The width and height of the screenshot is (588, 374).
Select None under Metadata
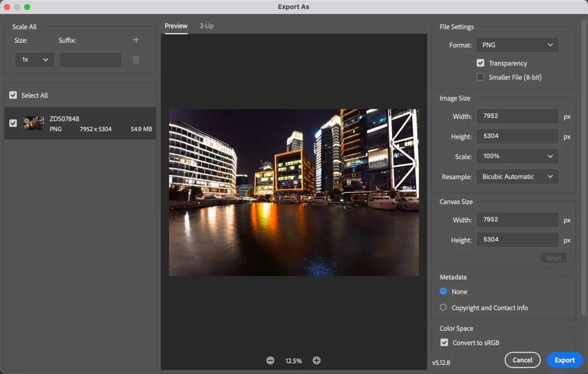tap(443, 291)
